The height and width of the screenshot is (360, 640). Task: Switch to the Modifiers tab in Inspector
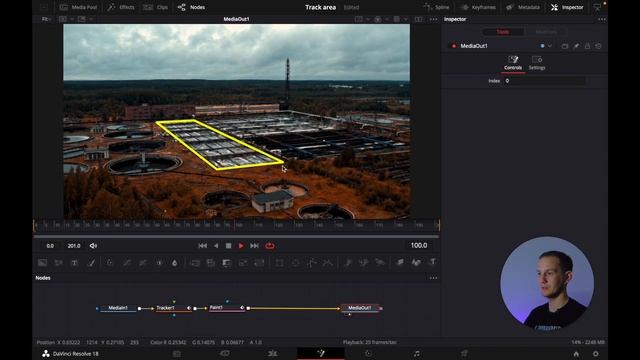(546, 32)
